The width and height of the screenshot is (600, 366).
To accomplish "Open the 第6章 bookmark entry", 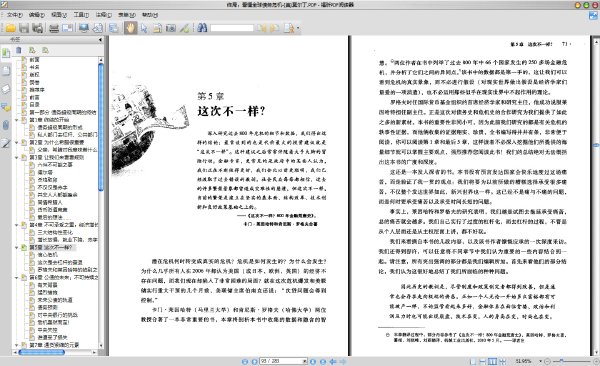I will coord(64,277).
